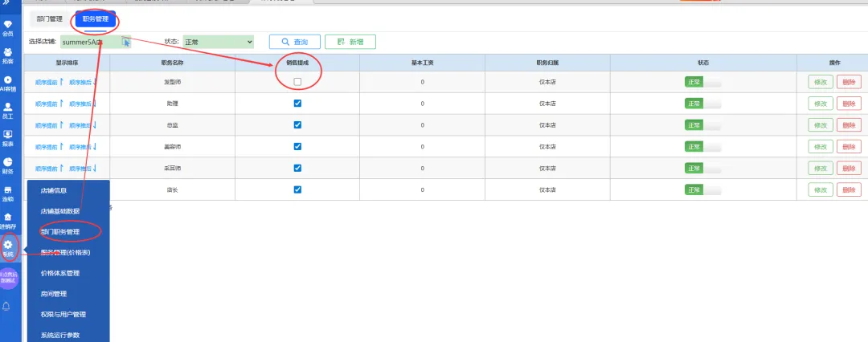Move 助理 row up with 顺序提前
Screen dimensions: 868x342
pos(49,104)
